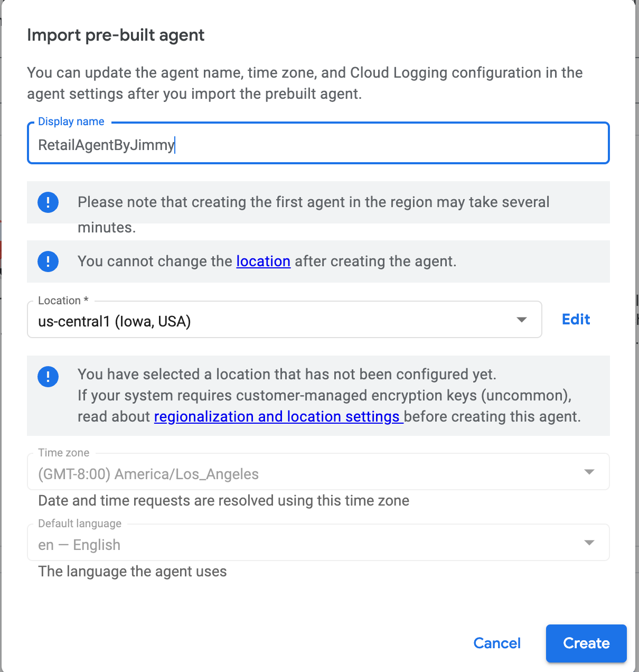Click text 'The language the agent uses'
639x672 pixels.
click(x=133, y=571)
